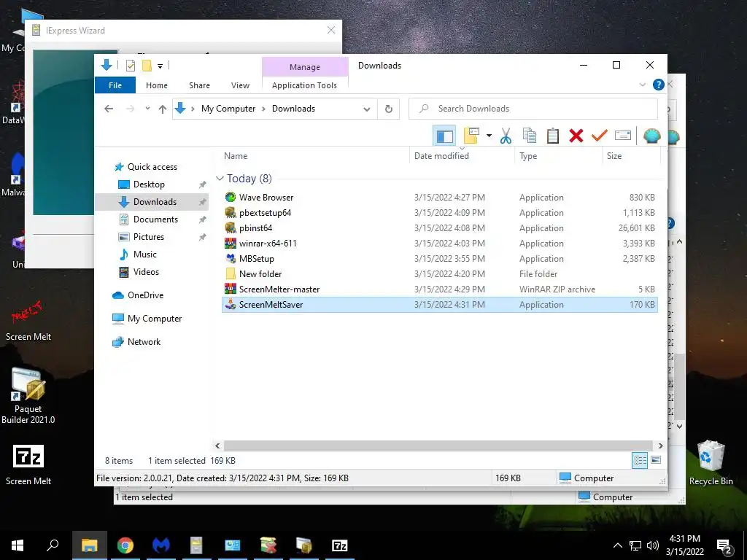Select the ScreenMeltSaver application
This screenshot has width=747, height=560.
440,304
